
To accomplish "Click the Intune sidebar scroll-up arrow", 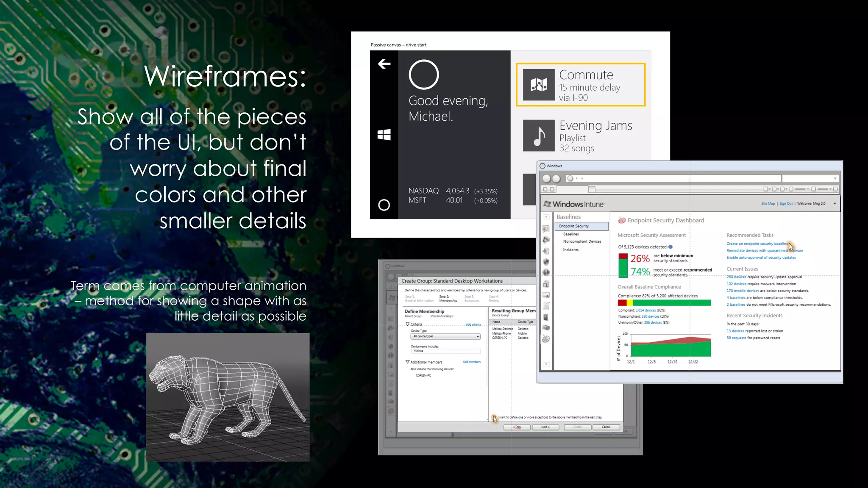I will point(546,216).
